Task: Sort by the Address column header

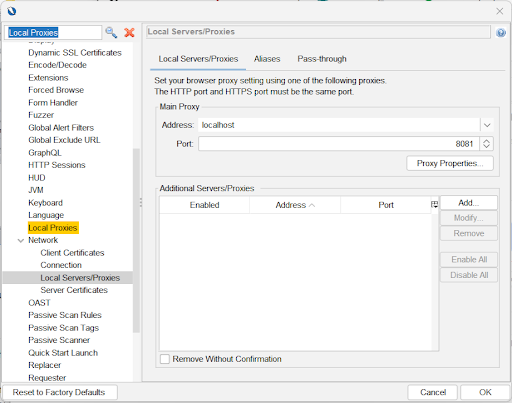Action: pyautogui.click(x=295, y=205)
